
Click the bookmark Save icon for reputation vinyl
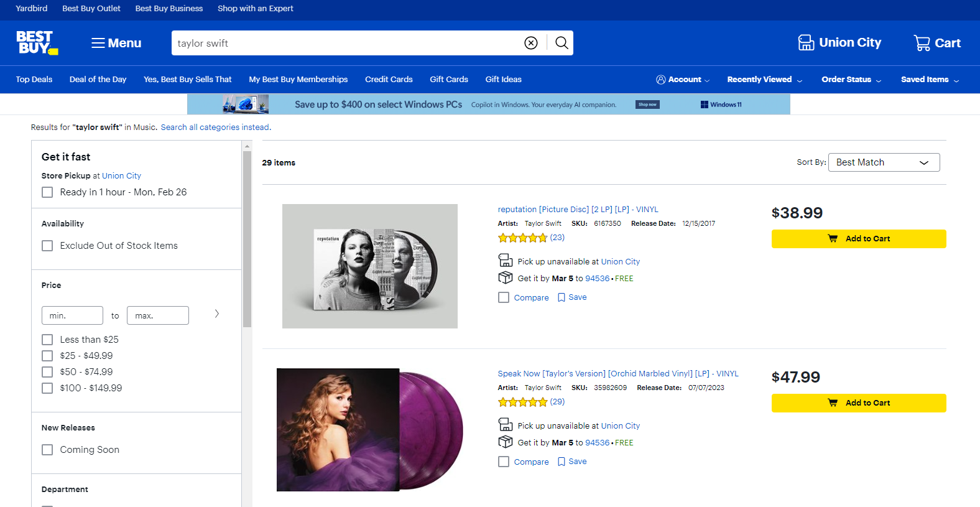click(562, 297)
